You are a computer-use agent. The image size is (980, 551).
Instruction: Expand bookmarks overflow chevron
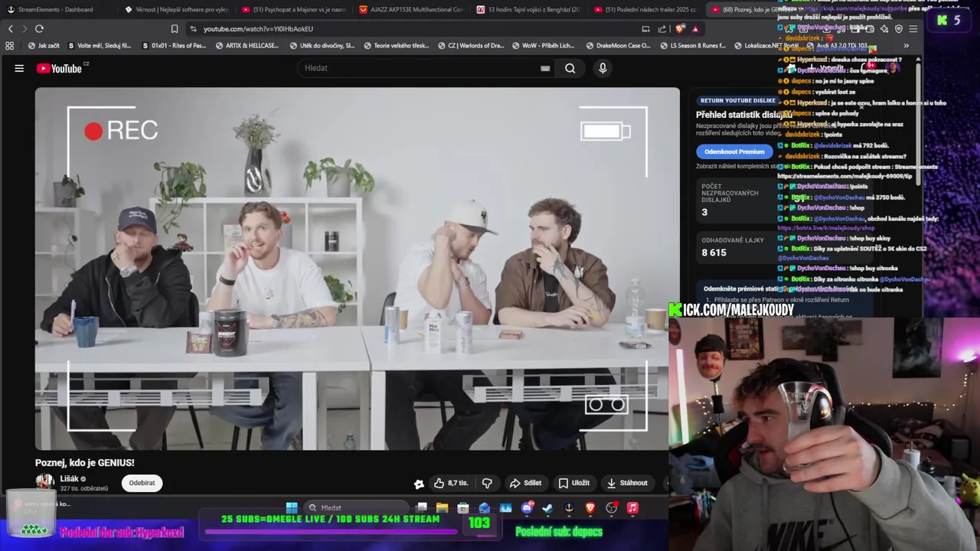pos(906,46)
